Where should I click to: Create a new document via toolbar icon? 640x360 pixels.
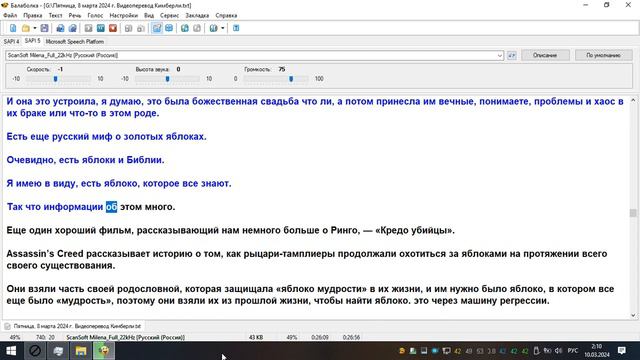(13, 28)
